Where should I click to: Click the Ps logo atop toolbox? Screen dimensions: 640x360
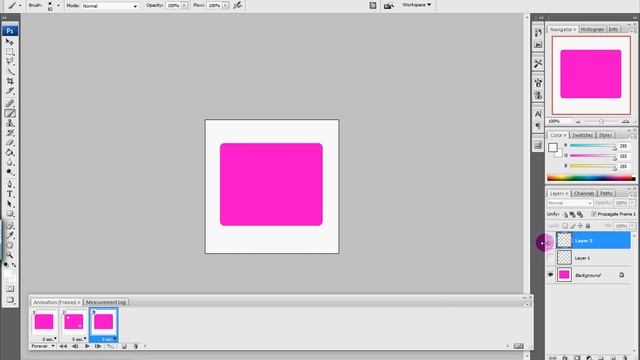10,31
